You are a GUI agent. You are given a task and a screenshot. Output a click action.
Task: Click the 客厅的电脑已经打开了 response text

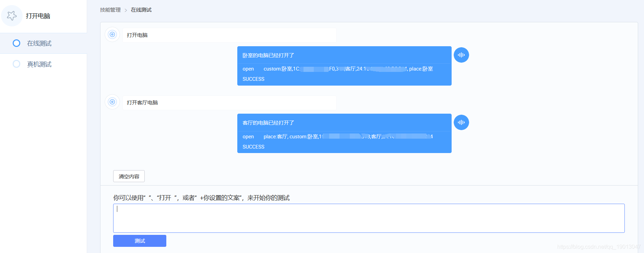268,123
